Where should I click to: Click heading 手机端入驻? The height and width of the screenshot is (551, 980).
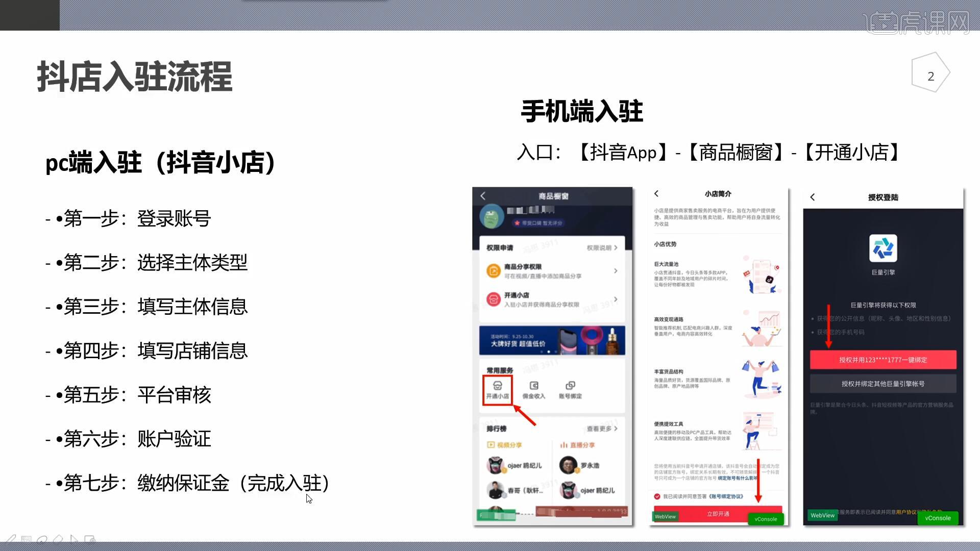(582, 111)
